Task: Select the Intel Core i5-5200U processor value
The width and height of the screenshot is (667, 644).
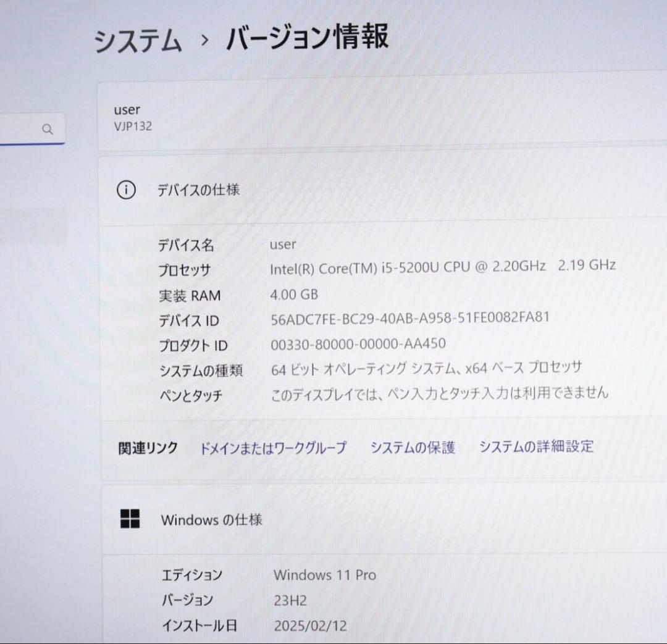Action: (443, 267)
